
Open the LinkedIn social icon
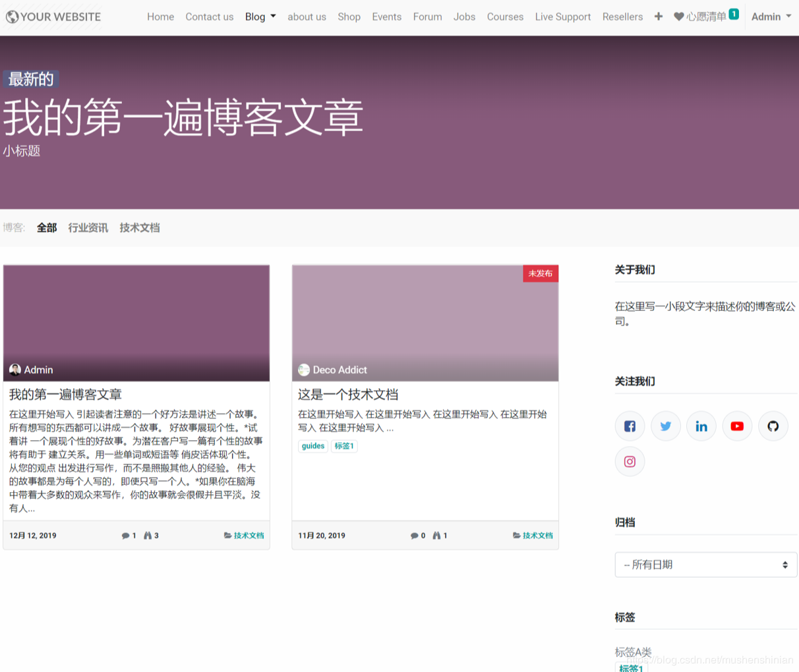coord(701,426)
